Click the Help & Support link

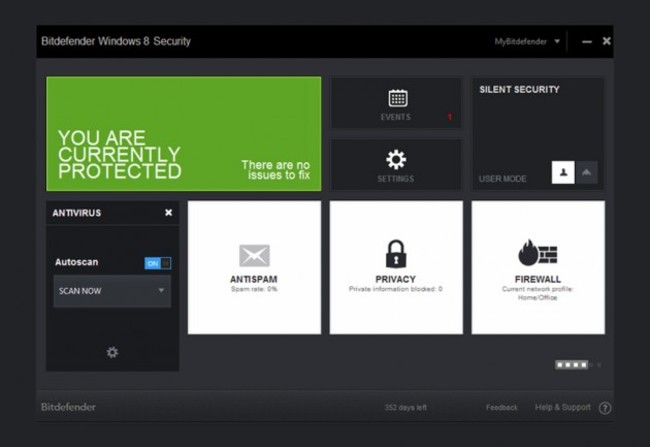click(562, 408)
